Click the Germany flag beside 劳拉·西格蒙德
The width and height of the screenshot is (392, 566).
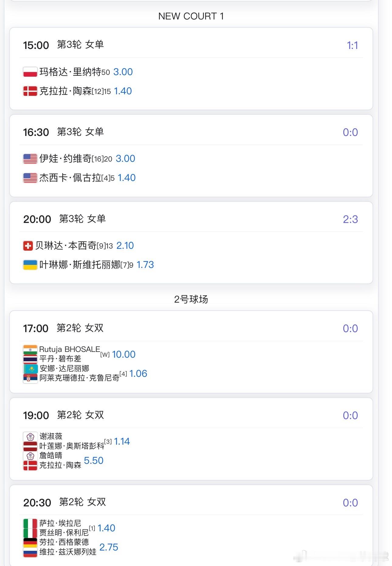point(30,543)
